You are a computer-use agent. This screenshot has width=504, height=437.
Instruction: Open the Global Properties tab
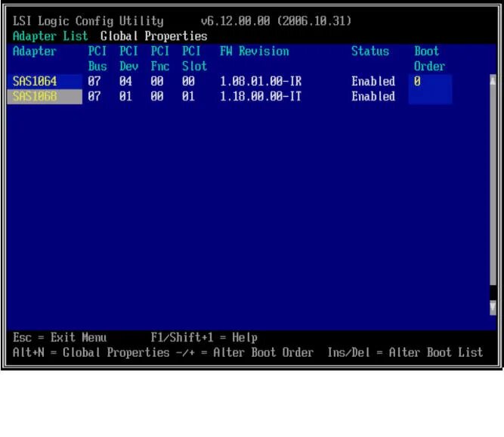click(x=153, y=36)
